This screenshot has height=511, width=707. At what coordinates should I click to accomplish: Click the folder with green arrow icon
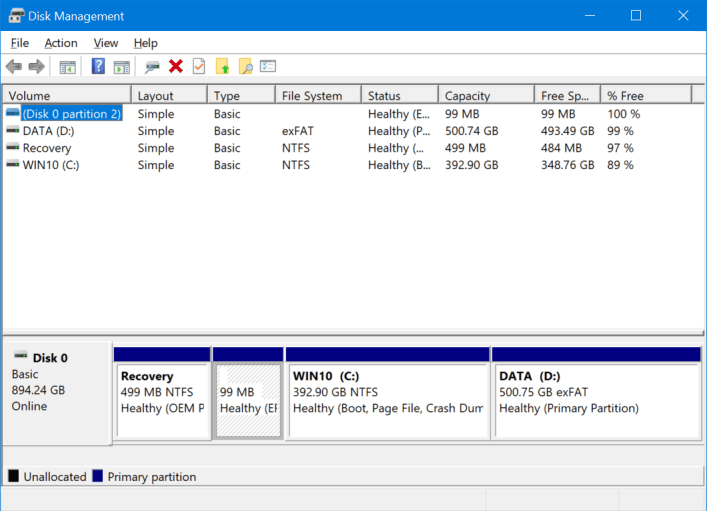click(x=222, y=66)
